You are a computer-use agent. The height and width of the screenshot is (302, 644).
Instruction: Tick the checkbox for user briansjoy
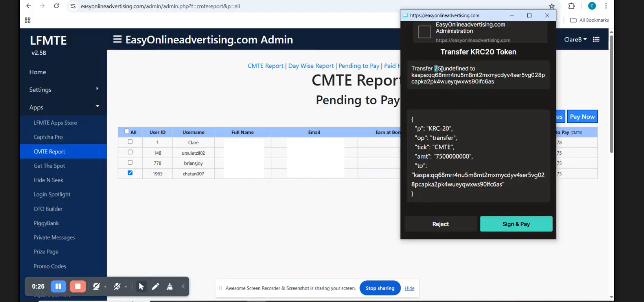(130, 162)
